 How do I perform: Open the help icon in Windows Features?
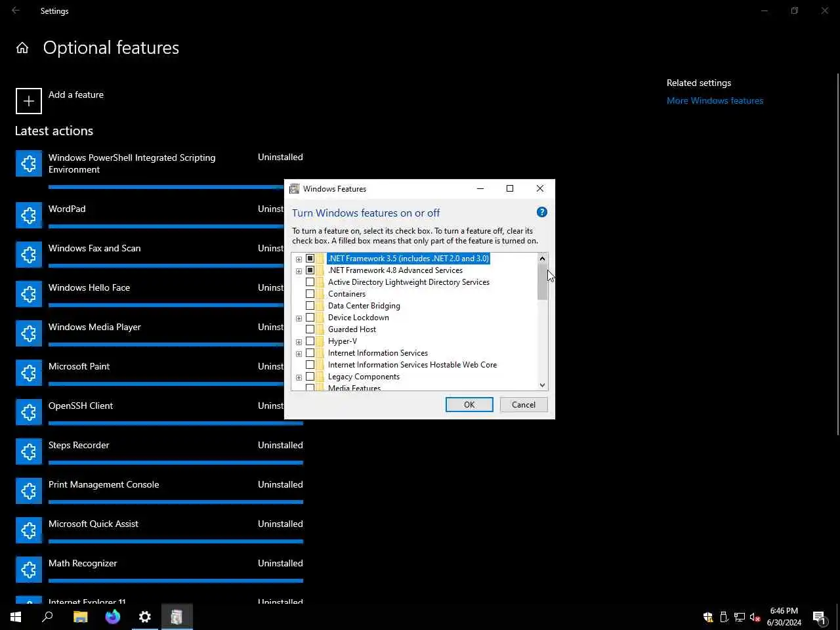pyautogui.click(x=541, y=212)
